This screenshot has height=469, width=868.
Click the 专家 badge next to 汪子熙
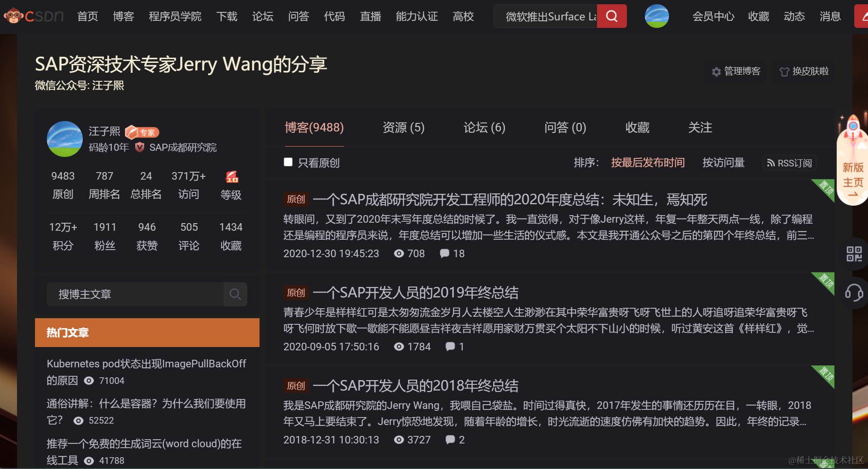coord(142,132)
